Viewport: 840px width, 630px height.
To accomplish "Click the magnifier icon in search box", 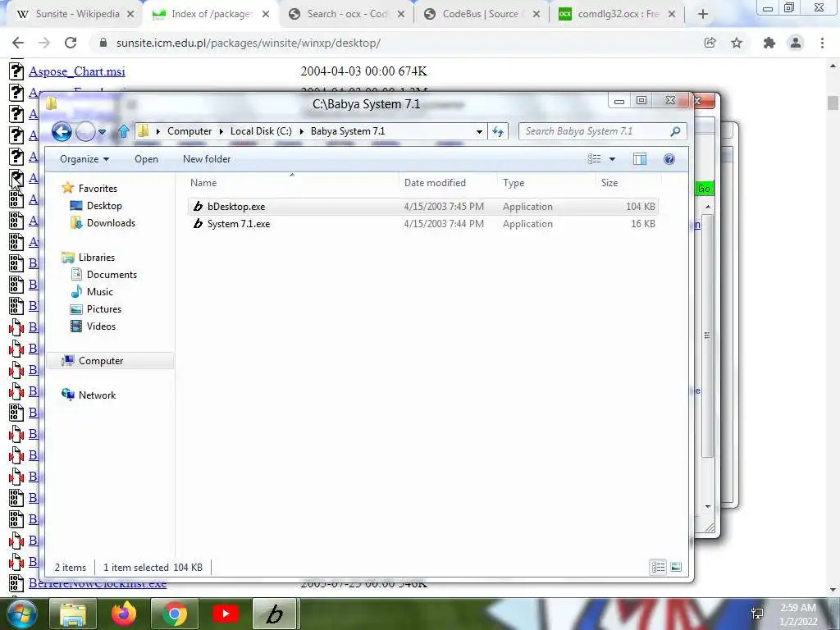I will [x=676, y=131].
